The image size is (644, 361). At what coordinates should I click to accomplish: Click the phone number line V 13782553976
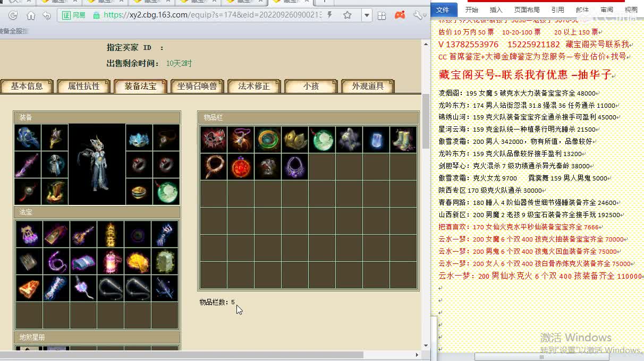click(x=534, y=45)
